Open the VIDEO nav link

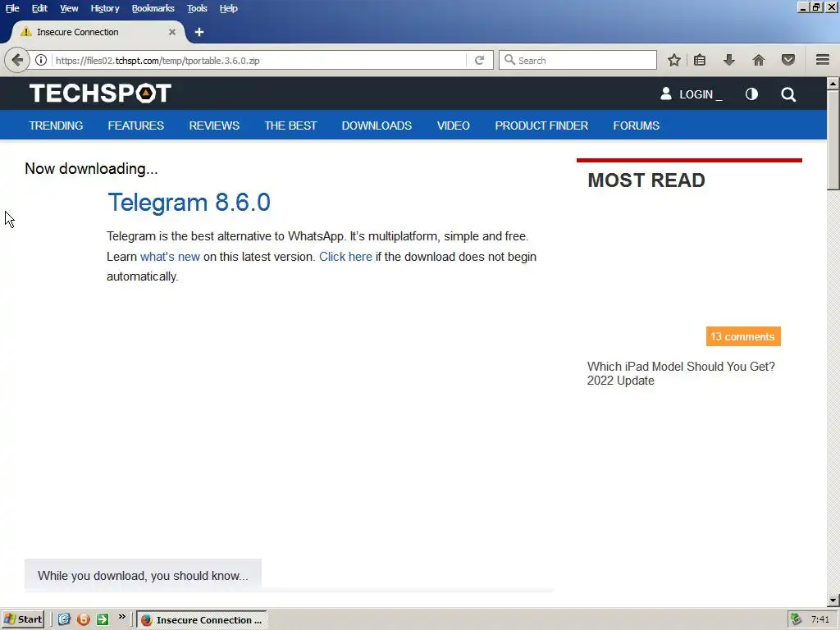pos(453,126)
